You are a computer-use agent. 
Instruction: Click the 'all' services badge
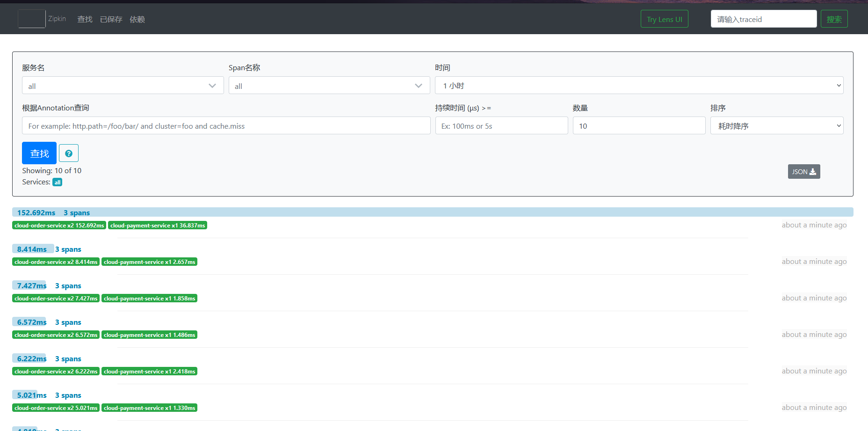(57, 183)
